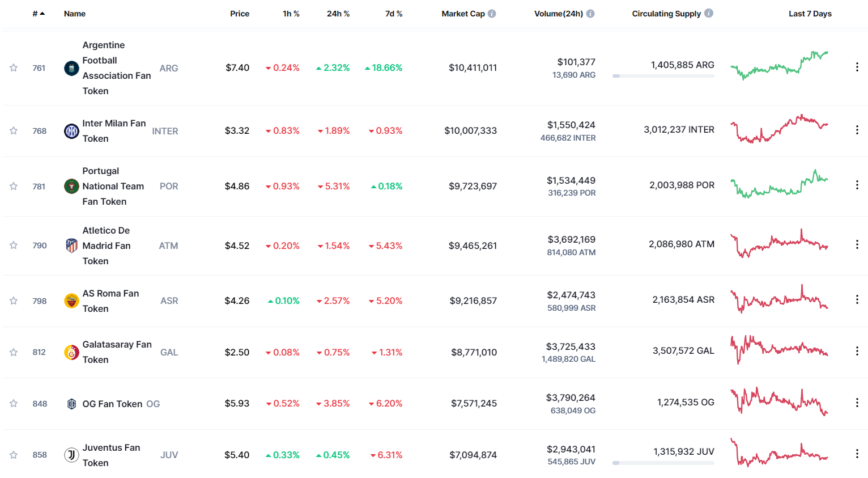
Task: Click ATM volume $3,692,169
Action: tap(571, 240)
